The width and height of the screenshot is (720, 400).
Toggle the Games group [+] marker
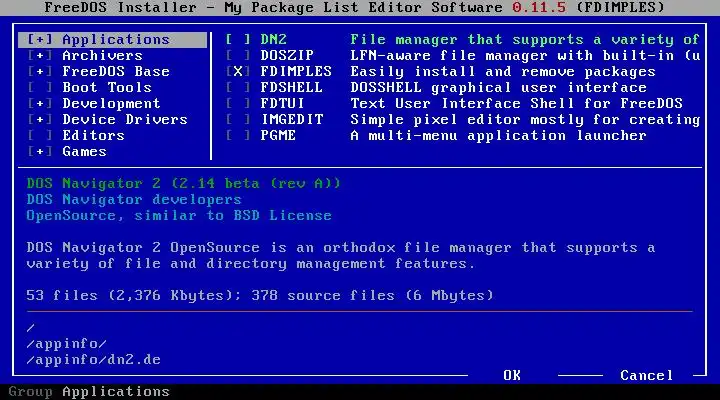[40, 152]
